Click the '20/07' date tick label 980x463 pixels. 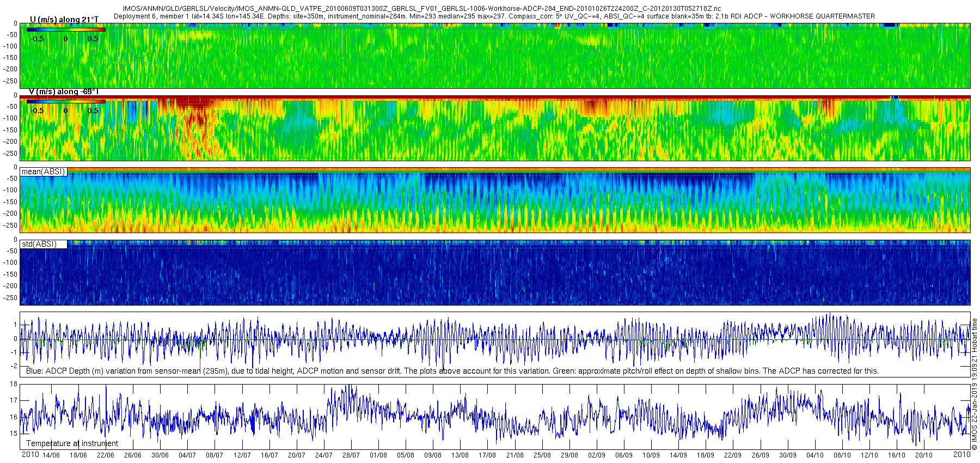pos(297,455)
